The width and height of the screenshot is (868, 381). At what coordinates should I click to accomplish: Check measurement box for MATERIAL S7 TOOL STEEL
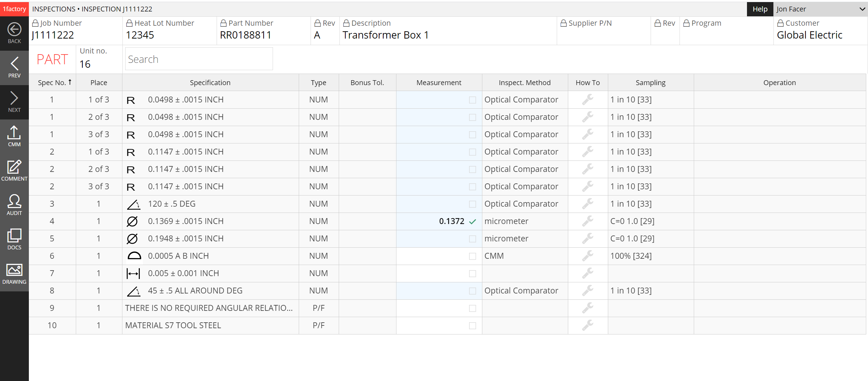(472, 325)
